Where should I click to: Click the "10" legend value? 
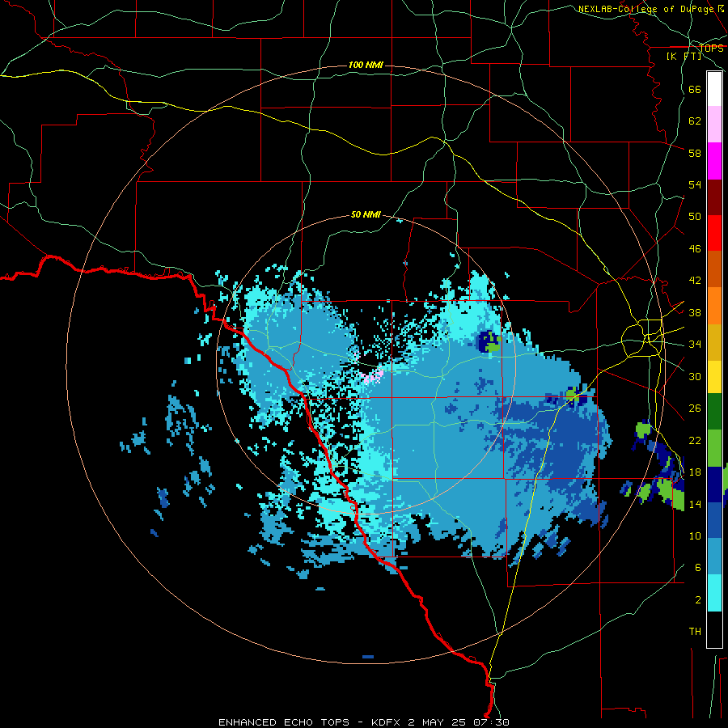pyautogui.click(x=695, y=535)
